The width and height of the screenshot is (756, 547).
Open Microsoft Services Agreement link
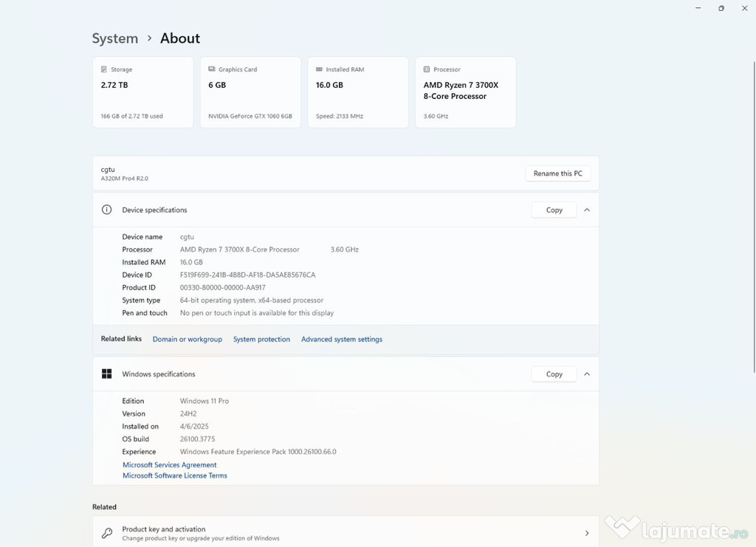pyautogui.click(x=170, y=465)
